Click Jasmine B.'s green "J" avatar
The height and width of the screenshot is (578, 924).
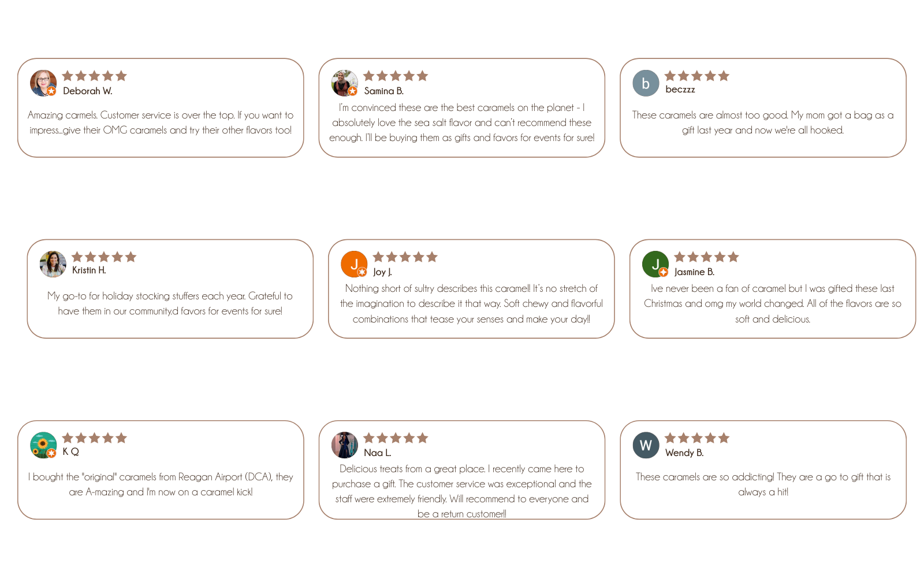pyautogui.click(x=655, y=264)
